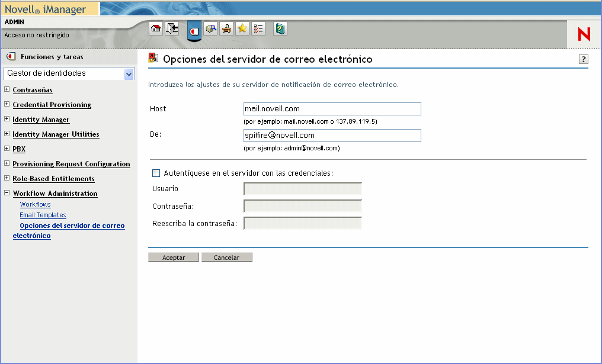Click the question mark help button
602x364 pixels.
pos(584,59)
